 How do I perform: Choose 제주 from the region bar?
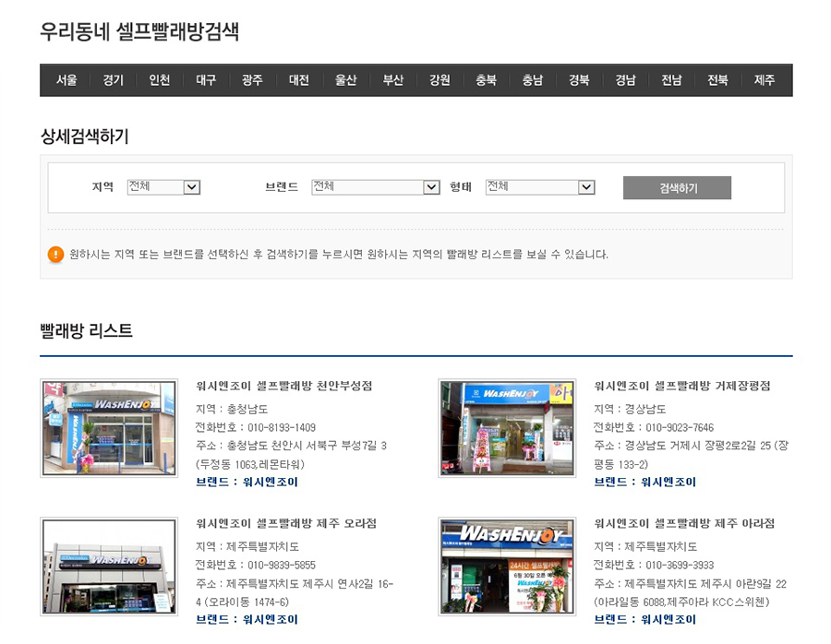coord(765,80)
